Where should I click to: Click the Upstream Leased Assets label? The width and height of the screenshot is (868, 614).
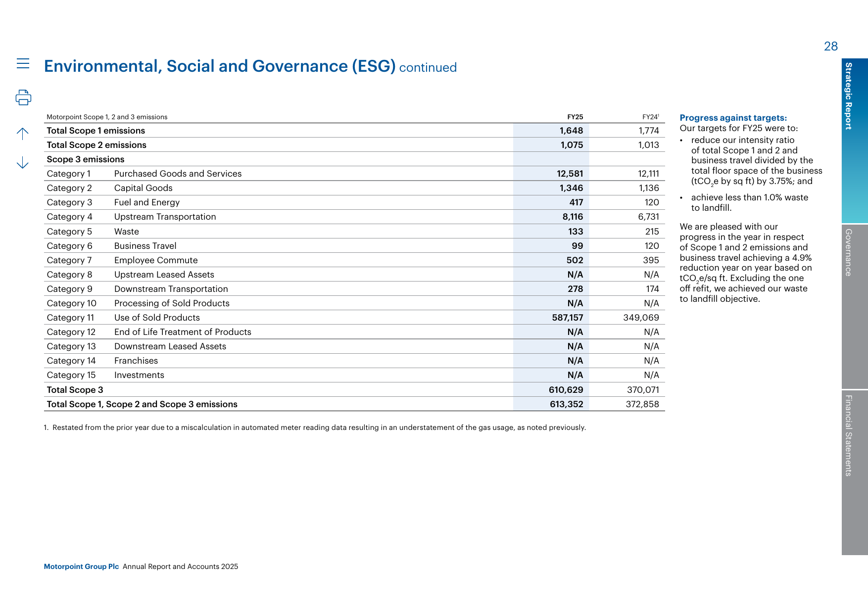tap(164, 275)
